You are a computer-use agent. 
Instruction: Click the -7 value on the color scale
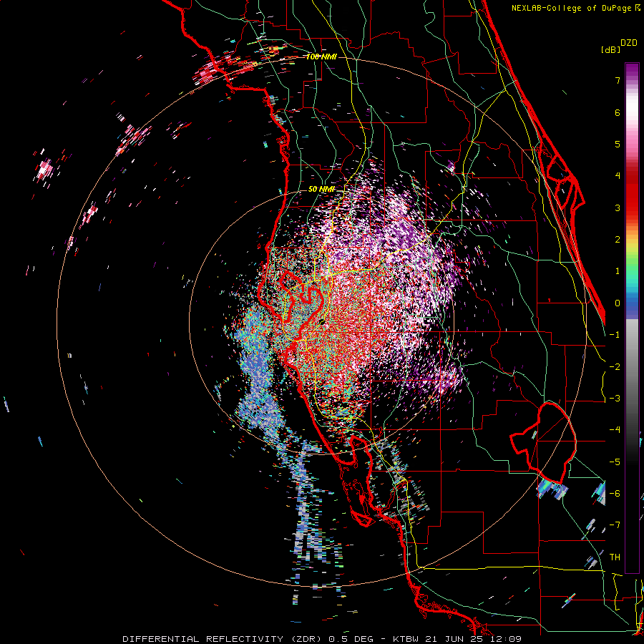click(615, 525)
